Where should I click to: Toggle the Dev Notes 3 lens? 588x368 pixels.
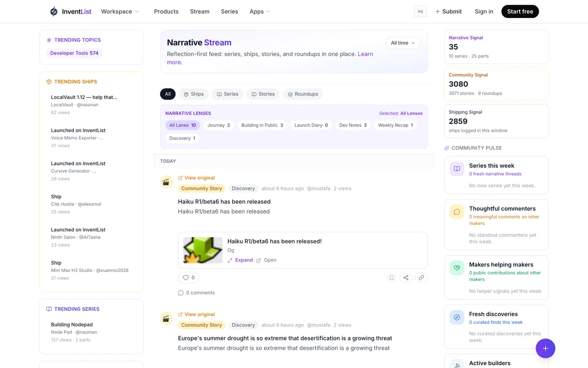(353, 125)
